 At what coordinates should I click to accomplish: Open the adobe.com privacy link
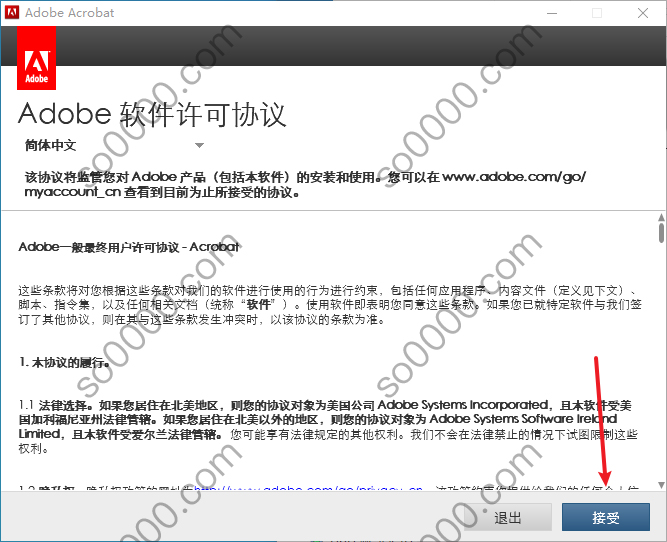click(308, 488)
